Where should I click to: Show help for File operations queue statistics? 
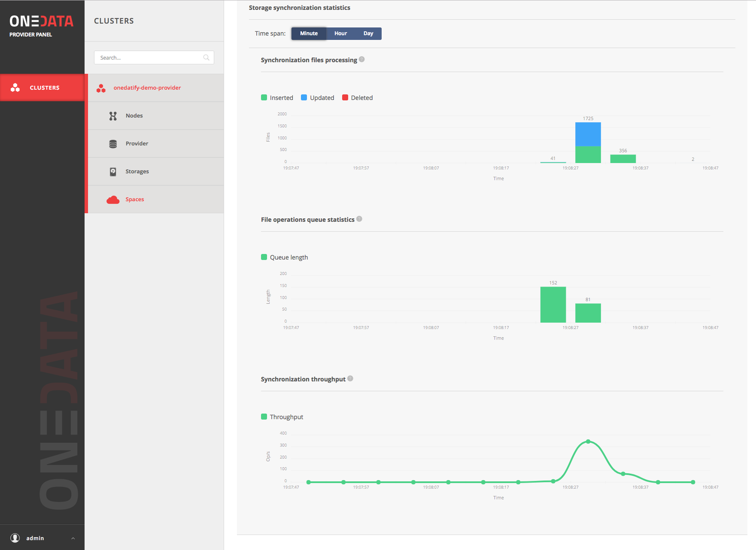[359, 219]
